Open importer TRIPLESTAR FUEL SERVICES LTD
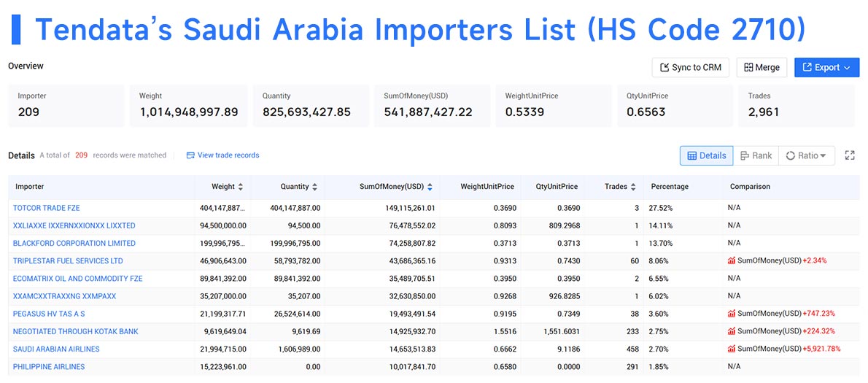The image size is (868, 383). click(68, 261)
